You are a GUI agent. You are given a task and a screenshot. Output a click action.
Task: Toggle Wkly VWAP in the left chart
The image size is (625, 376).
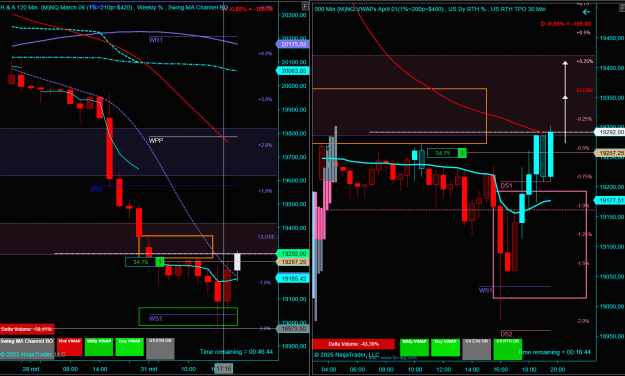coord(99,346)
